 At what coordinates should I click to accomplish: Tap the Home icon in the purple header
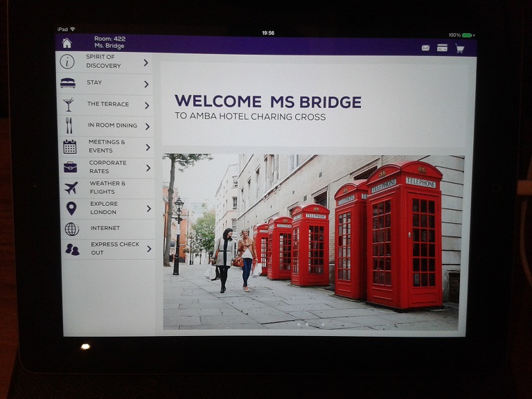tap(66, 43)
